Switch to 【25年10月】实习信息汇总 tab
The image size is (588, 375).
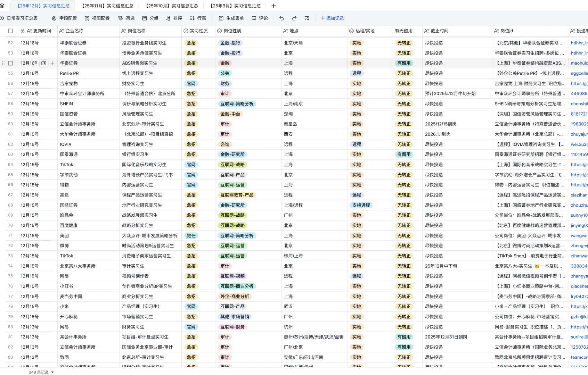(x=172, y=6)
